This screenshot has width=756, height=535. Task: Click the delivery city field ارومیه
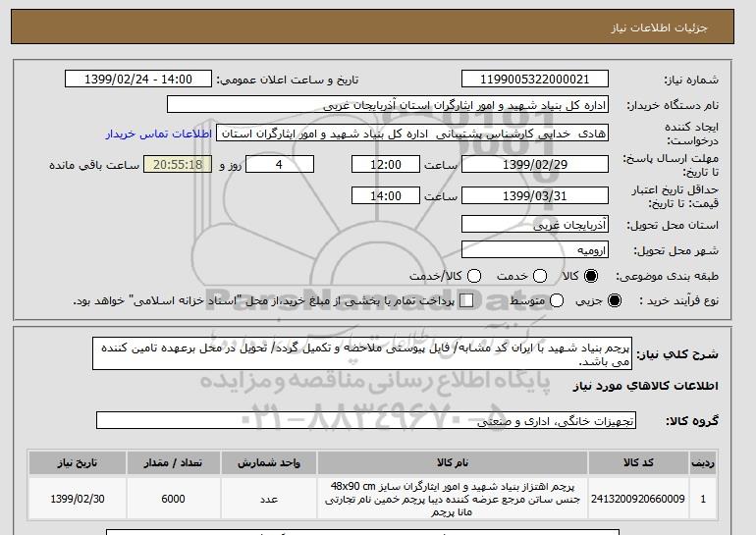point(534,250)
